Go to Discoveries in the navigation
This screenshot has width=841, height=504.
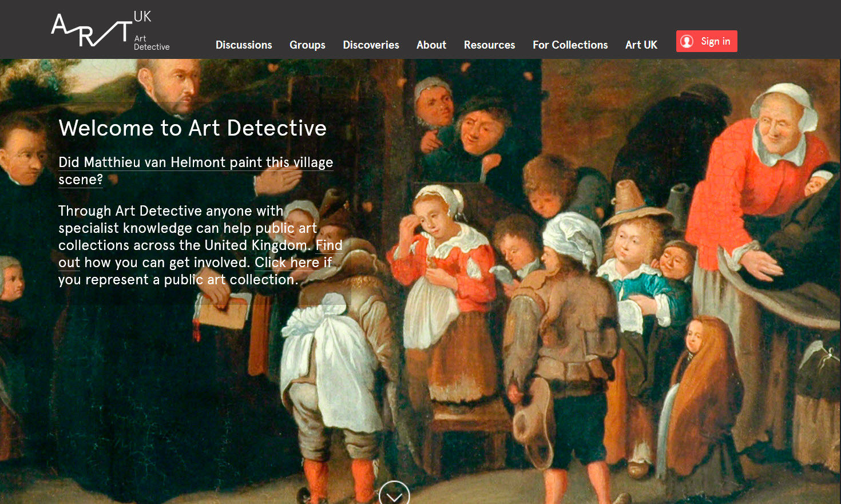371,45
